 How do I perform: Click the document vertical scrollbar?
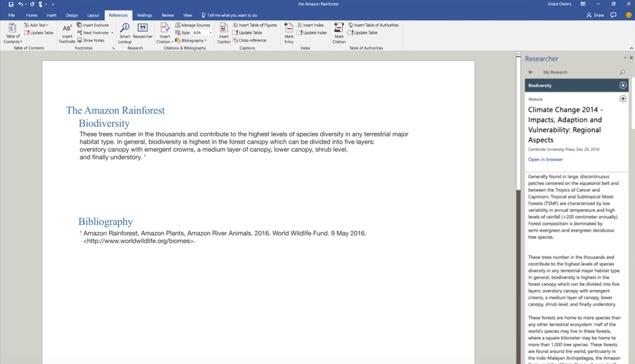[519, 208]
